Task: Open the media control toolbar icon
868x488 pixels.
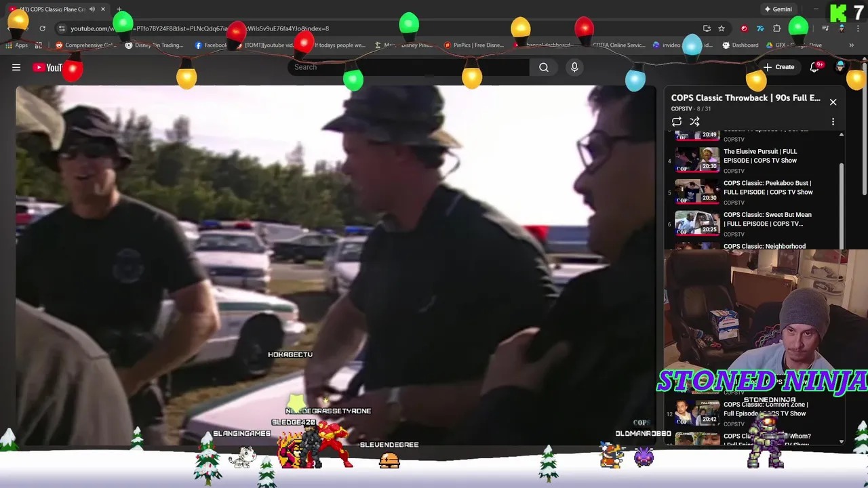Action: 825,28
